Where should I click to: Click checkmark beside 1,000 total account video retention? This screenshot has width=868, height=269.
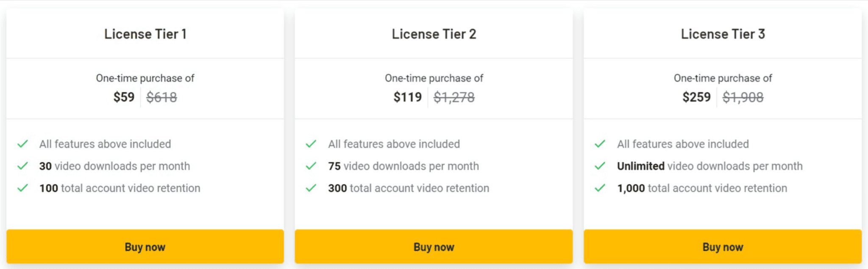(x=600, y=188)
